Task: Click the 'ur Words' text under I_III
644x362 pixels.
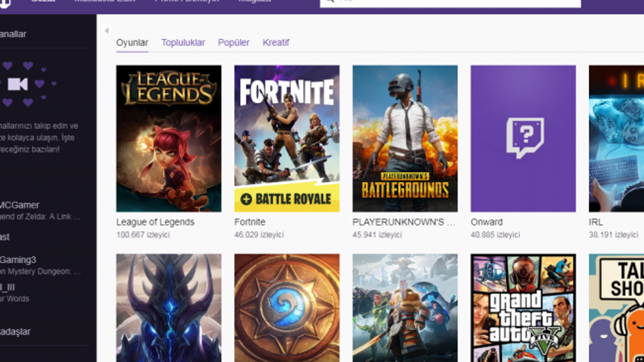Action: pyautogui.click(x=15, y=299)
